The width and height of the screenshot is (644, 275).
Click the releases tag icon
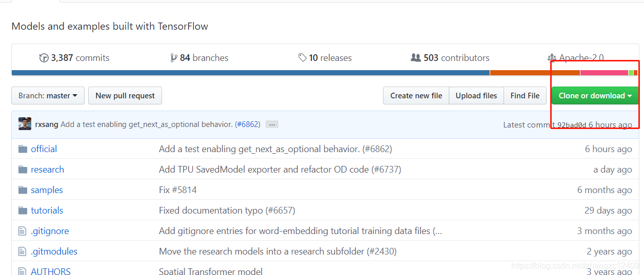click(303, 58)
